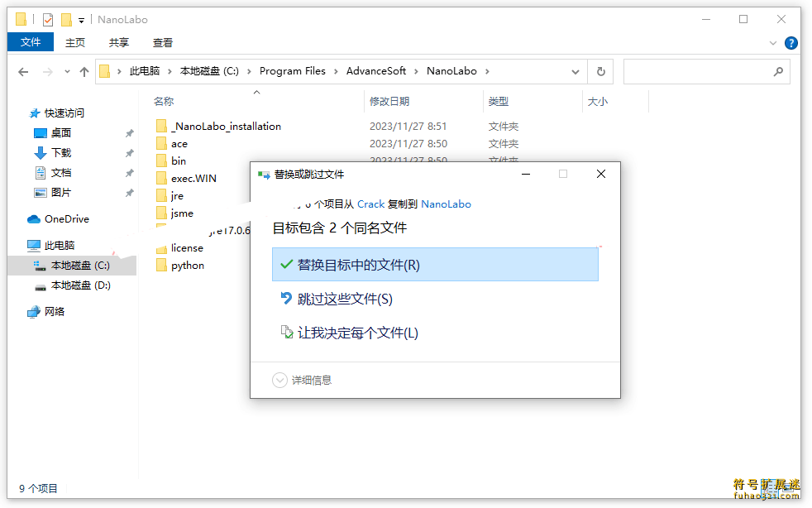Select 本地磁盘 (D:) in navigation pane

point(80,285)
